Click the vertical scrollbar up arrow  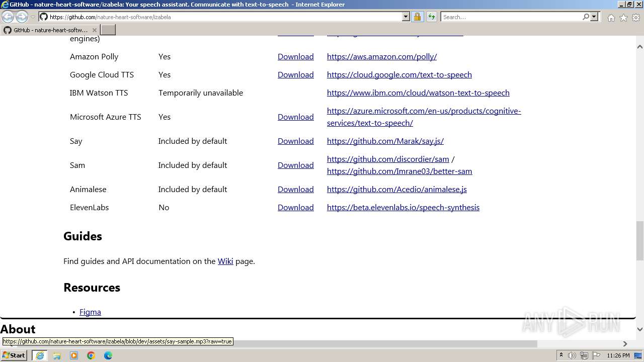pyautogui.click(x=640, y=47)
